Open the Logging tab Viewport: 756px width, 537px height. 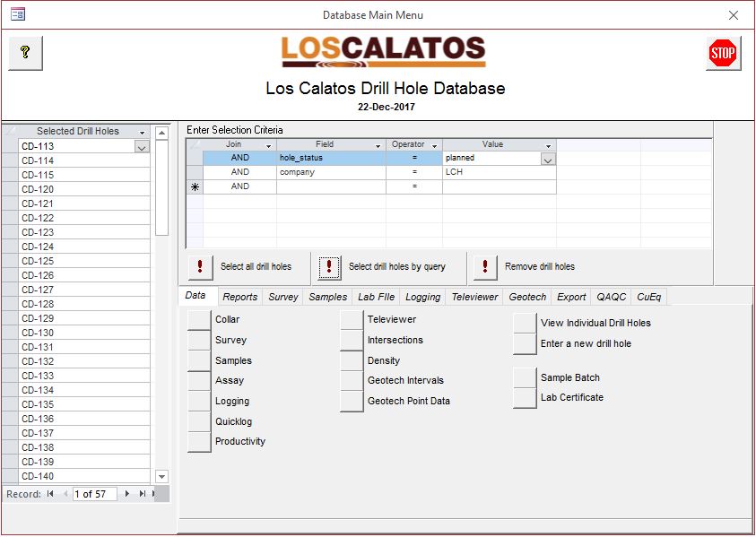422,297
